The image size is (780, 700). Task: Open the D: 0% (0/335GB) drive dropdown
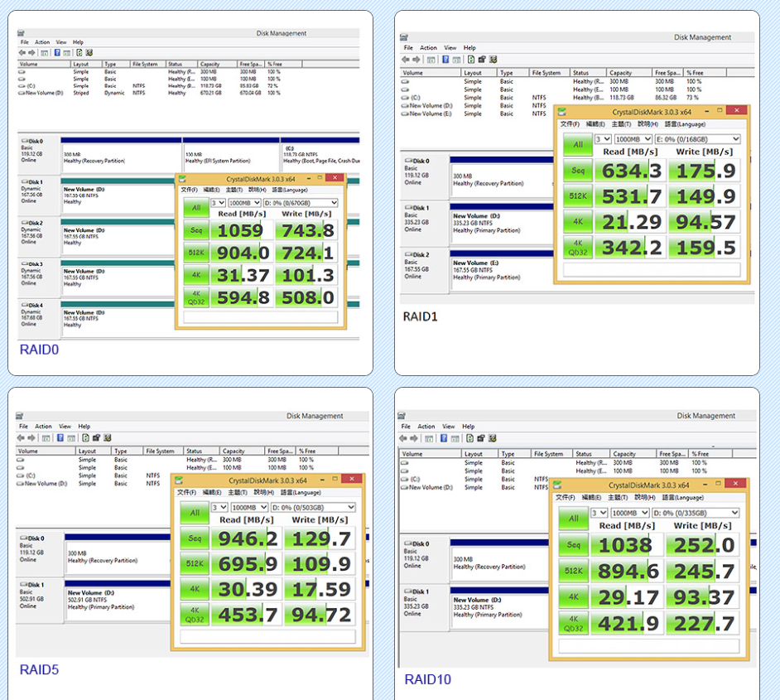pos(695,513)
